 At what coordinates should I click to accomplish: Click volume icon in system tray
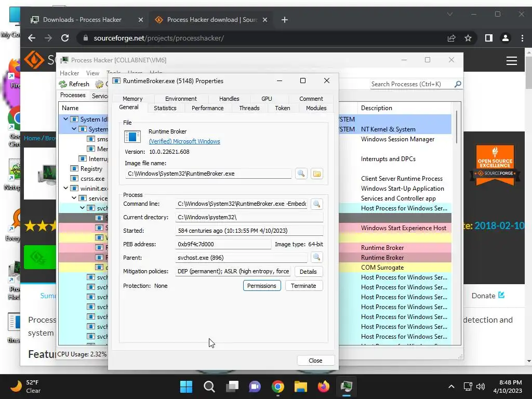(481, 387)
